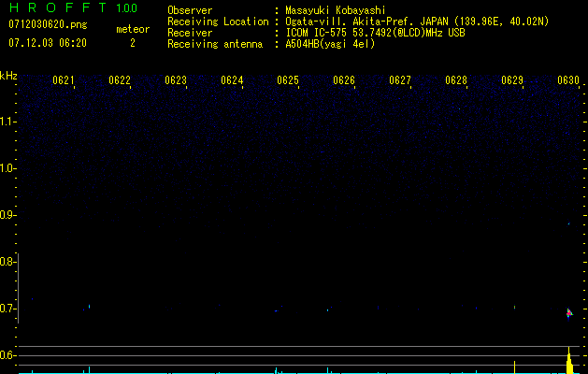
Task: Select the Ogata-vill. Akita-Pref. JAPAN location text
Action: point(417,22)
